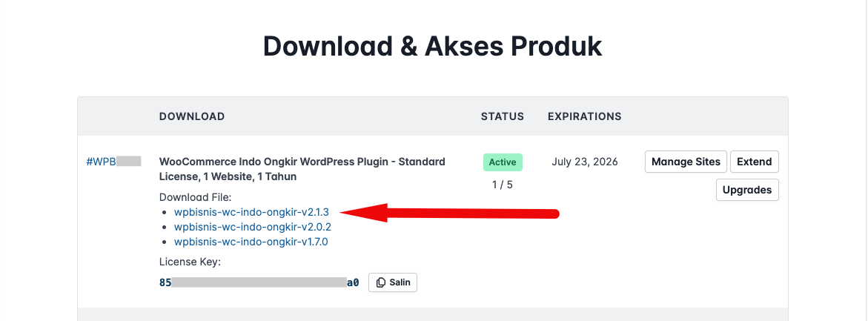This screenshot has height=321, width=868.
Task: Click the green Active status badge
Action: click(503, 162)
